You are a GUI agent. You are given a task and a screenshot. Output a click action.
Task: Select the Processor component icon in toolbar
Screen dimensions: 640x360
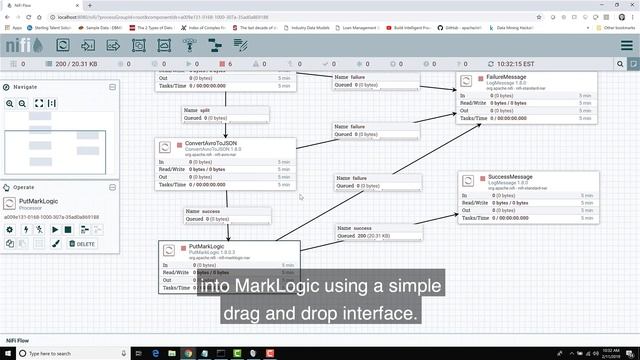point(63,45)
